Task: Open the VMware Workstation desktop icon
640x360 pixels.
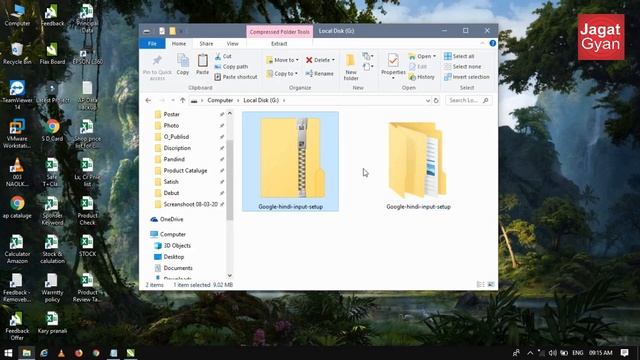Action: tap(17, 134)
